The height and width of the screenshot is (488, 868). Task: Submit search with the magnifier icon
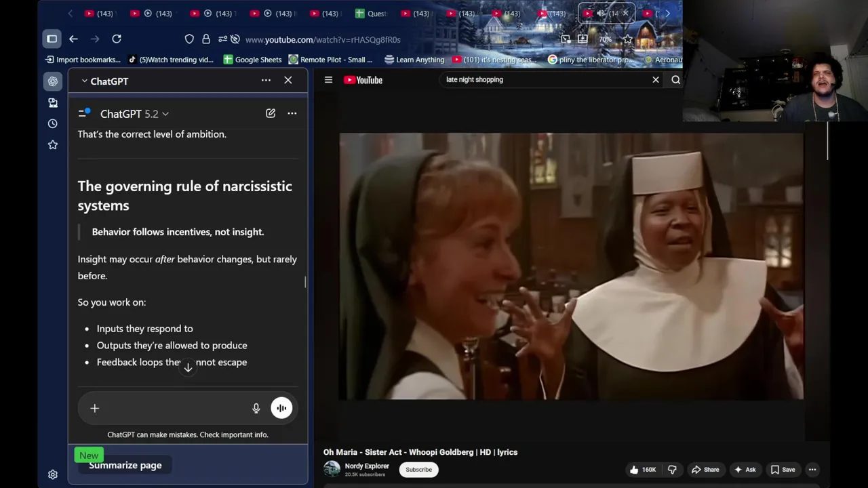[675, 80]
